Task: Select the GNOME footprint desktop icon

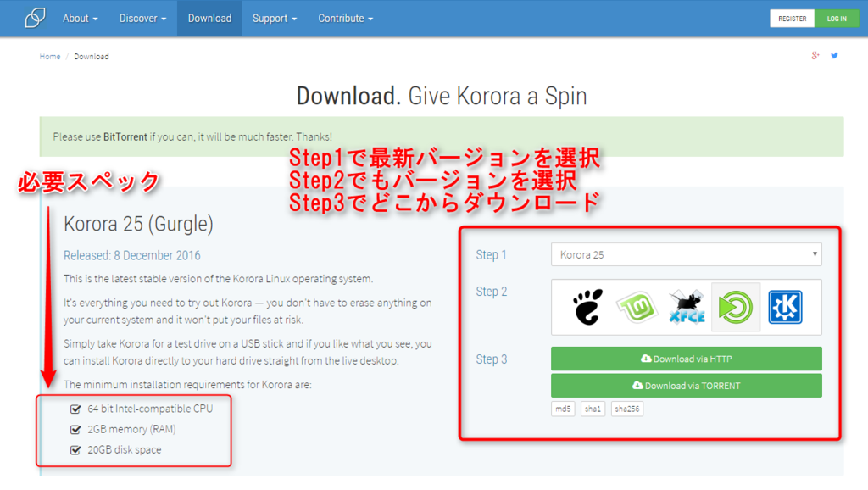Action: [x=587, y=307]
